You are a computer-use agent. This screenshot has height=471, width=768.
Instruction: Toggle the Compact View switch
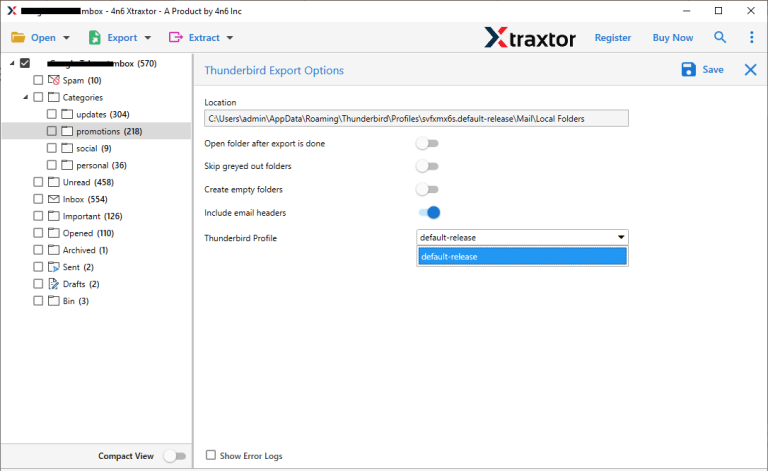174,456
